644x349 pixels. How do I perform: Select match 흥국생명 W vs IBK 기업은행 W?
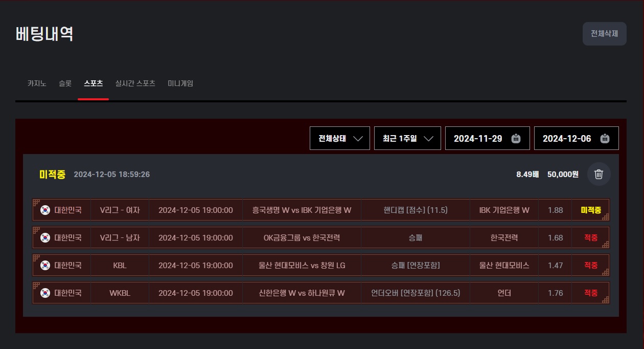pyautogui.click(x=302, y=210)
